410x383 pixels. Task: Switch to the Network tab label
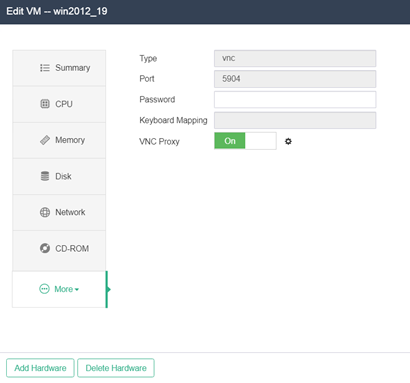pos(70,212)
